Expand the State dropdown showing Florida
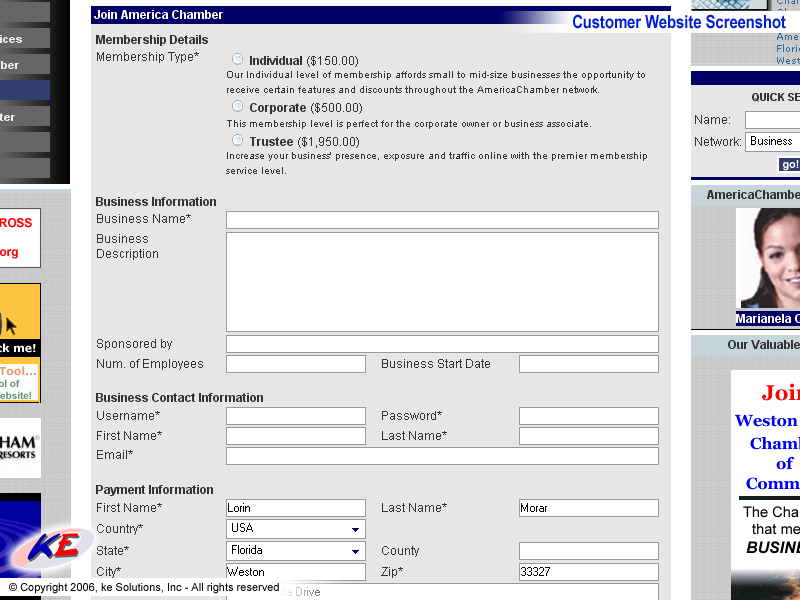This screenshot has width=800, height=600. (296, 551)
